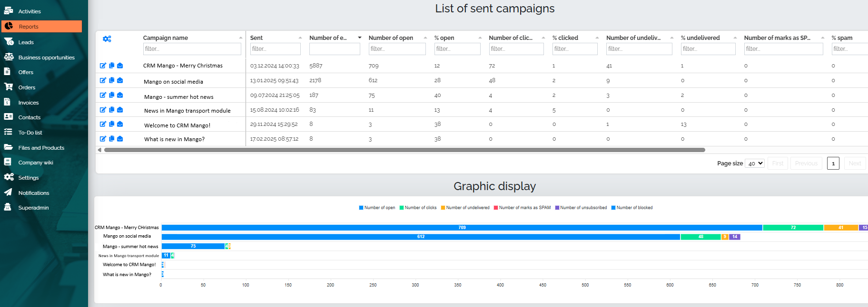
Task: Open table column settings gears icon
Action: [107, 39]
